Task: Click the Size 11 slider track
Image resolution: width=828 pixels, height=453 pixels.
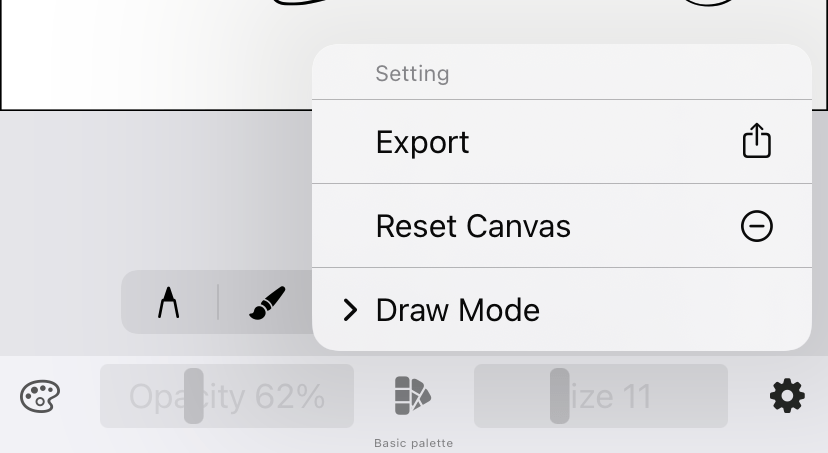Action: (x=650, y=397)
